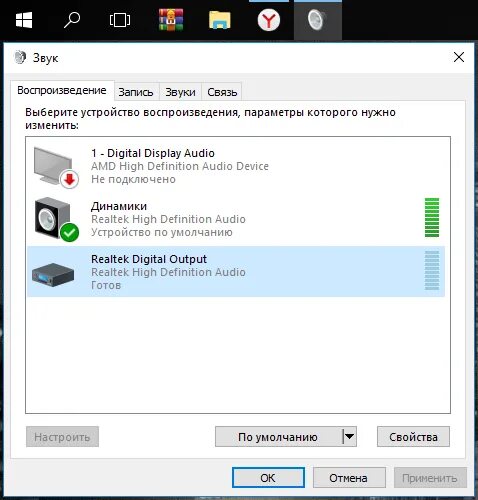This screenshot has height=500, width=478.
Task: Click the Применить button
Action: tap(430, 478)
